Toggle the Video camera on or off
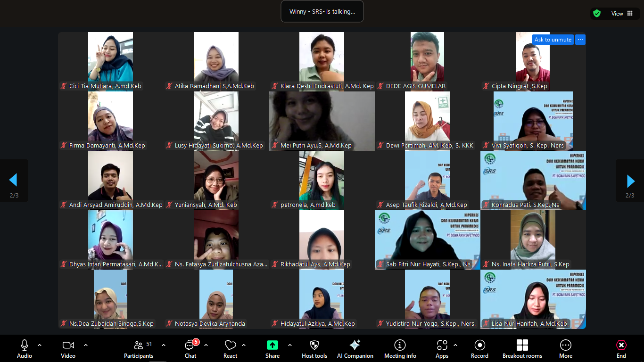The height and width of the screenshot is (362, 644). (68, 346)
